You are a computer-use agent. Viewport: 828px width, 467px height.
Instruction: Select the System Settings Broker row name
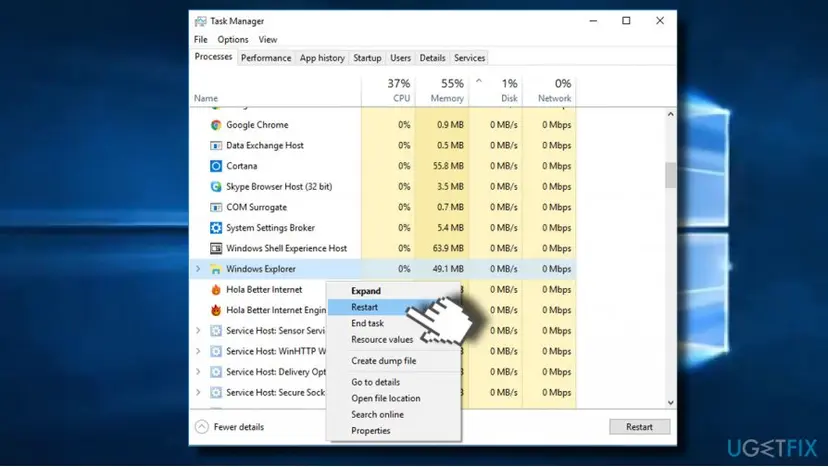pos(270,228)
